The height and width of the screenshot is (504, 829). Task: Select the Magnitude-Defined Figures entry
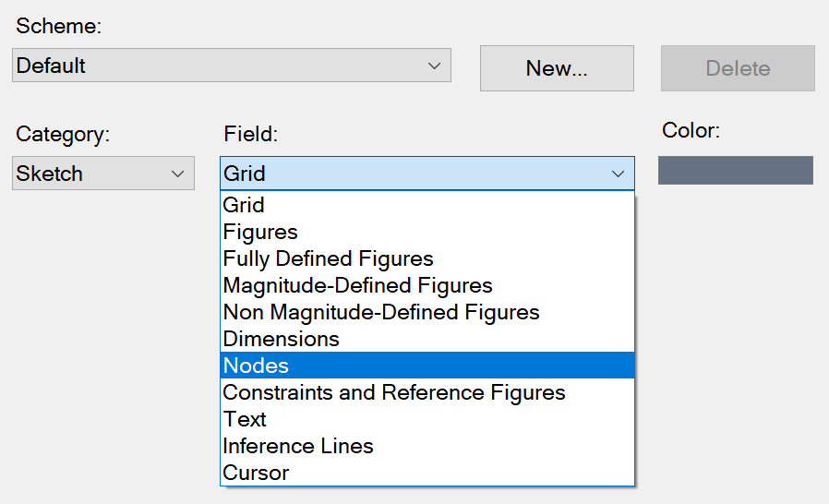pyautogui.click(x=357, y=285)
